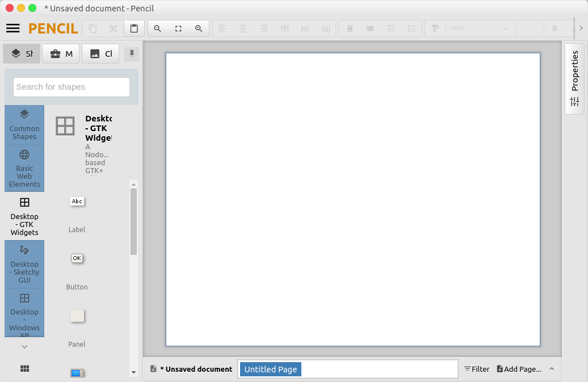The height and width of the screenshot is (382, 588).
Task: Pick the Panel shape icon
Action: point(77,316)
